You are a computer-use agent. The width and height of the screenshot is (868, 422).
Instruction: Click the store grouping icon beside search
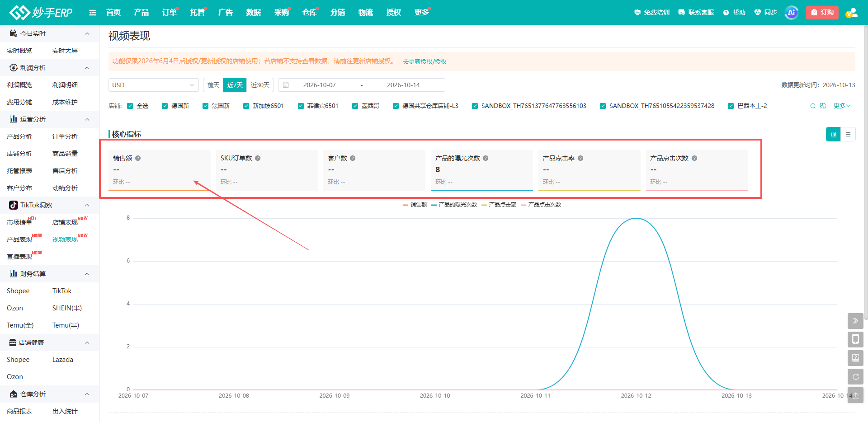[823, 106]
